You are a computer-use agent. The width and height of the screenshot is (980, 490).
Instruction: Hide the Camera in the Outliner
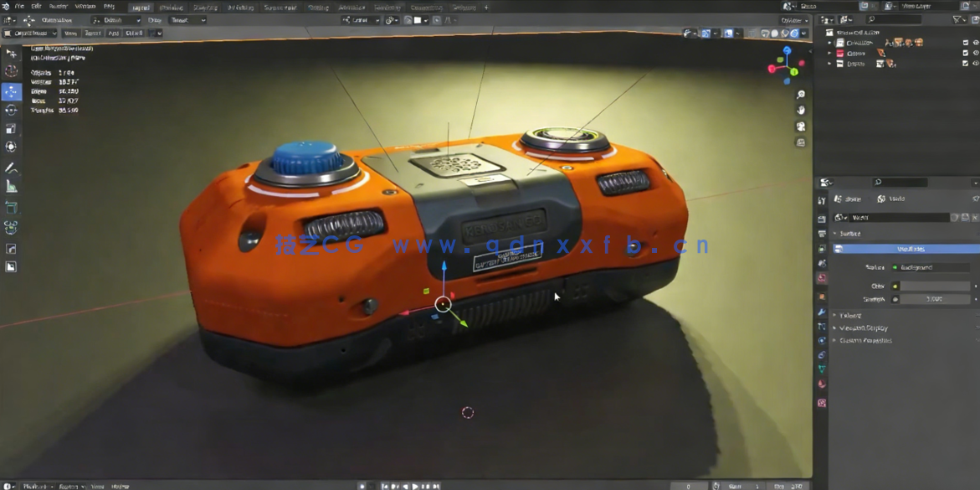click(x=975, y=52)
